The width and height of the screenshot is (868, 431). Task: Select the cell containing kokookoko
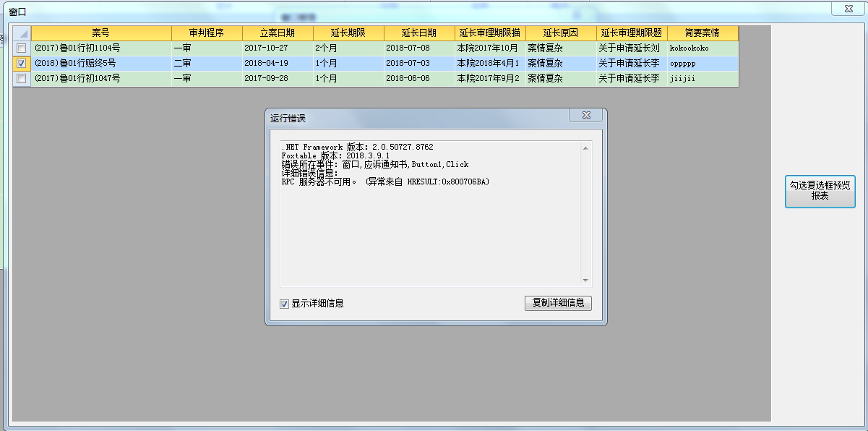(x=702, y=48)
